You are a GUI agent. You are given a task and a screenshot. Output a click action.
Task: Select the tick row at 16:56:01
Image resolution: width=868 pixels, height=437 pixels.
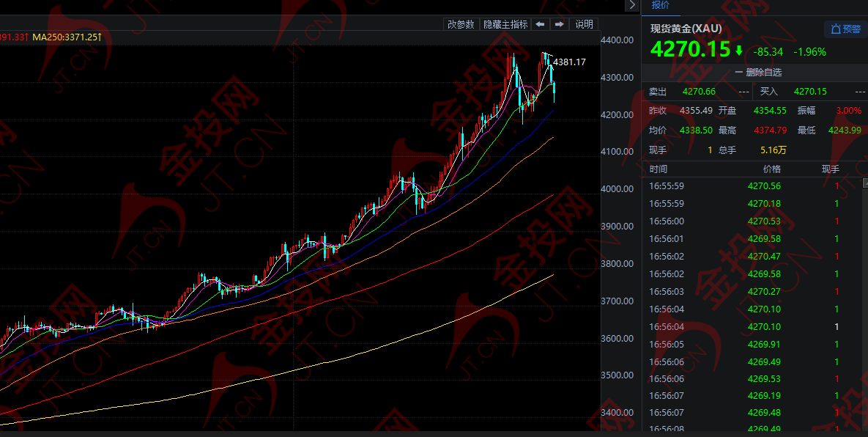(752, 239)
